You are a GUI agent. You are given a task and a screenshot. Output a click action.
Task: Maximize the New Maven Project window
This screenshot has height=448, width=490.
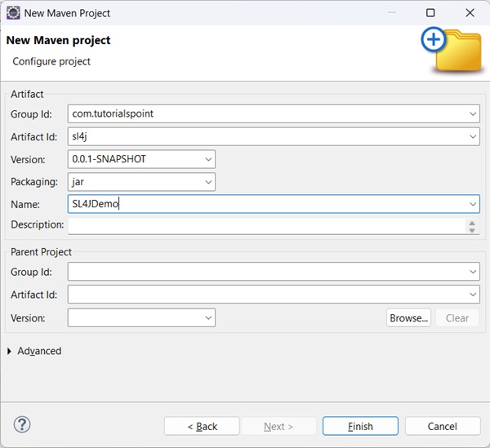pyautogui.click(x=430, y=13)
